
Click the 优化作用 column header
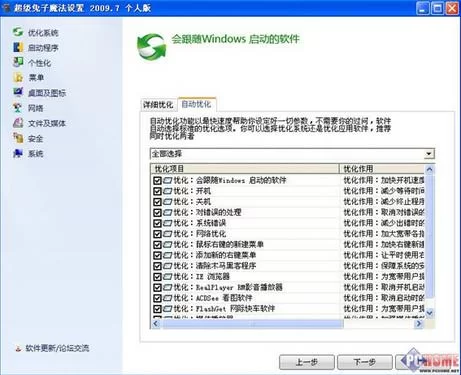pos(382,169)
